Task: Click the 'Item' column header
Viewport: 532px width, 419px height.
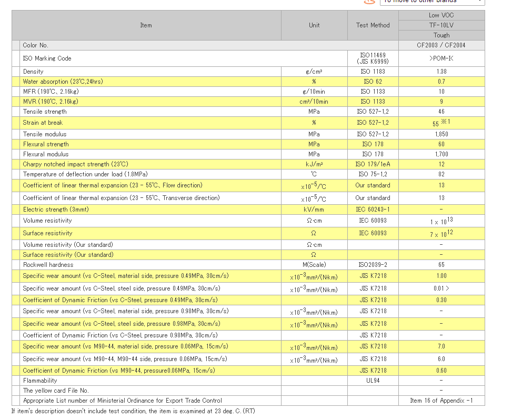Action: click(146, 25)
